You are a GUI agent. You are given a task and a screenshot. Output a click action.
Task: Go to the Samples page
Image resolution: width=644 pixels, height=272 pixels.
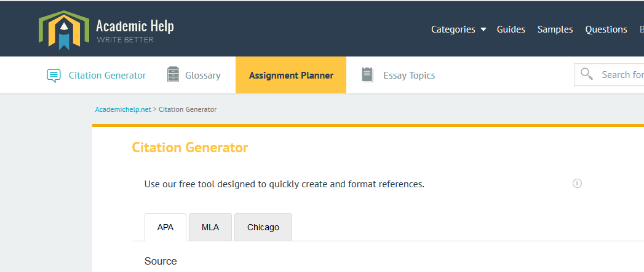(555, 29)
